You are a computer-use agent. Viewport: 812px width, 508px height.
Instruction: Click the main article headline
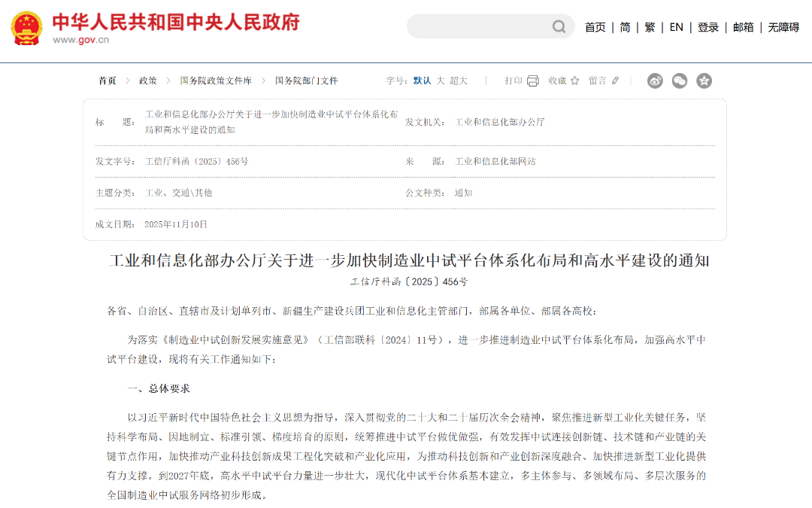point(409,260)
